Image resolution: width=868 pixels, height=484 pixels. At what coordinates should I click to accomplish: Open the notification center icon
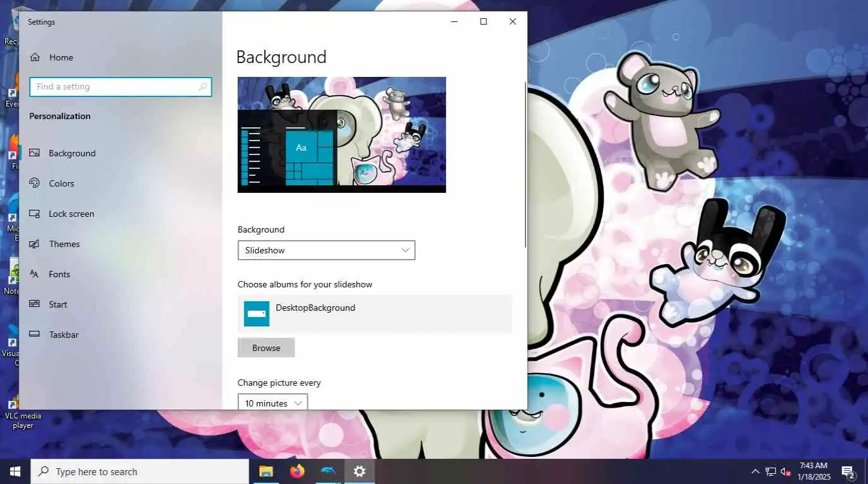click(848, 471)
